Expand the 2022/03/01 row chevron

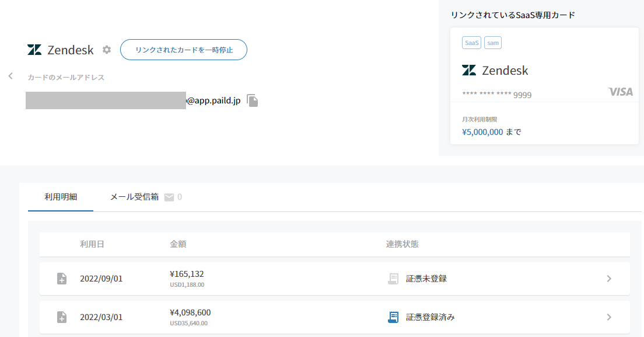[x=609, y=317]
